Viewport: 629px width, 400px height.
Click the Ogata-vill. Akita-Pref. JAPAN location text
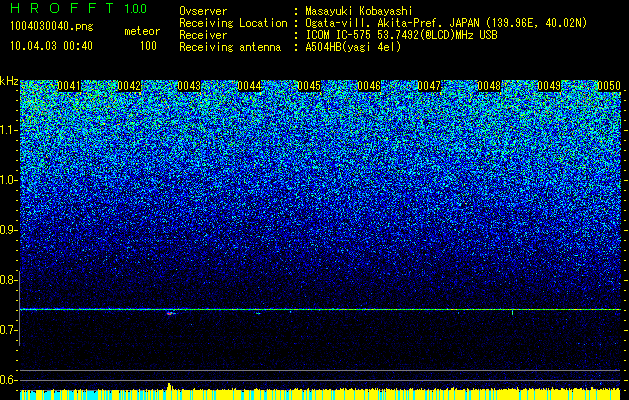tap(446, 23)
